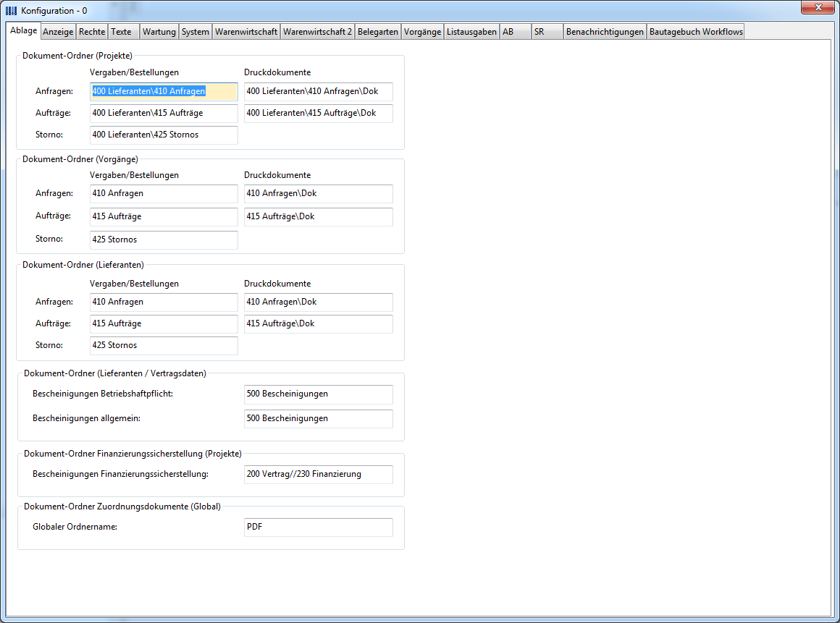Focus Vorgänge Aufträge Vergaben field '415 Aufträge'
The width and height of the screenshot is (840, 623).
pos(164,217)
